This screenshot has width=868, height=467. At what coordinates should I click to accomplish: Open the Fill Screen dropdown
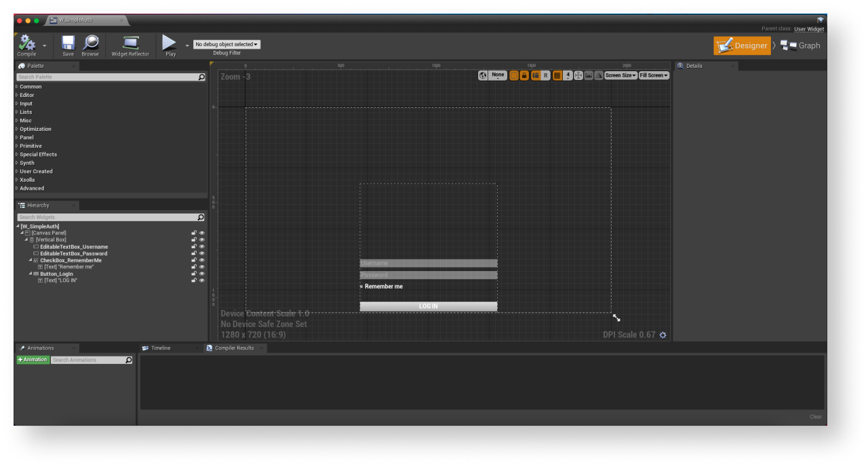coord(654,75)
